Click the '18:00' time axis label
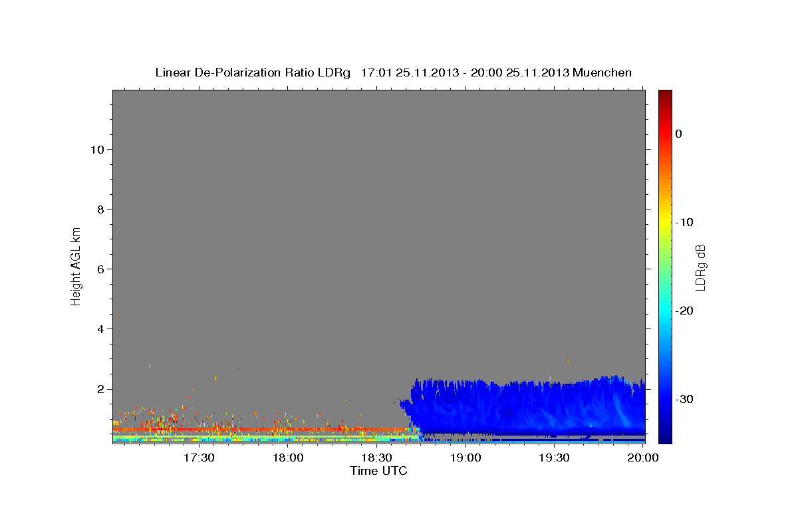The width and height of the screenshot is (798, 532). tap(287, 458)
